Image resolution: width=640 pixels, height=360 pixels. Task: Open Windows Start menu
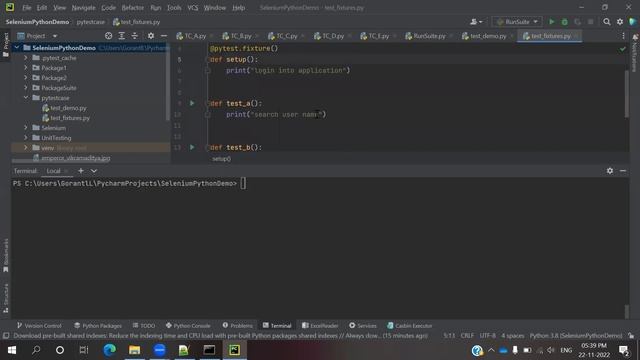click(11, 350)
